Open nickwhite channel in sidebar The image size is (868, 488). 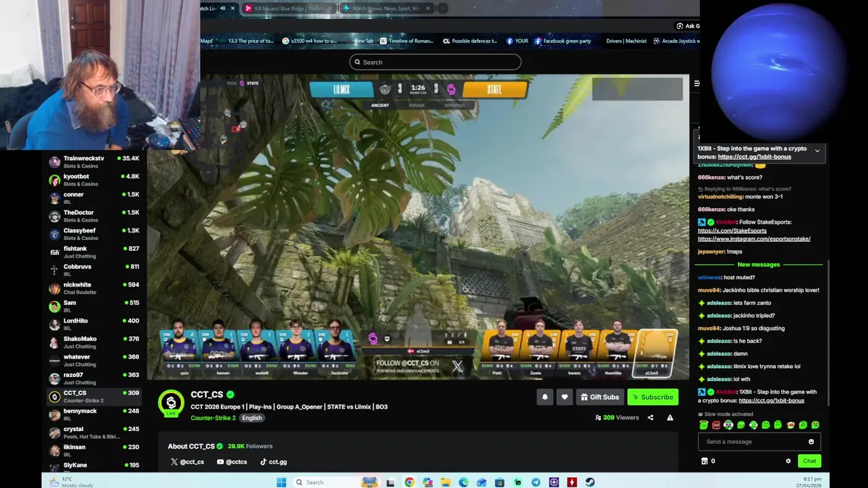point(94,288)
